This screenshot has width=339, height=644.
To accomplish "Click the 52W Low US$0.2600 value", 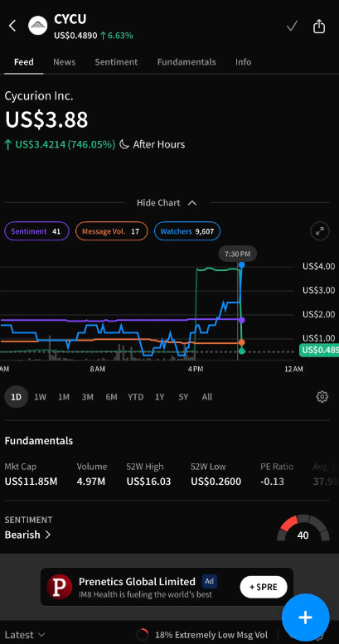I will (216, 482).
